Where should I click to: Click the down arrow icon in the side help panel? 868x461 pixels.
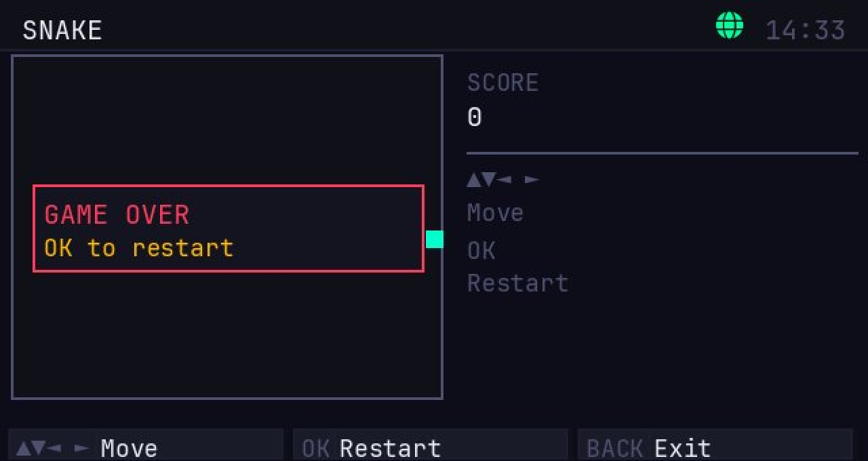[x=489, y=180]
